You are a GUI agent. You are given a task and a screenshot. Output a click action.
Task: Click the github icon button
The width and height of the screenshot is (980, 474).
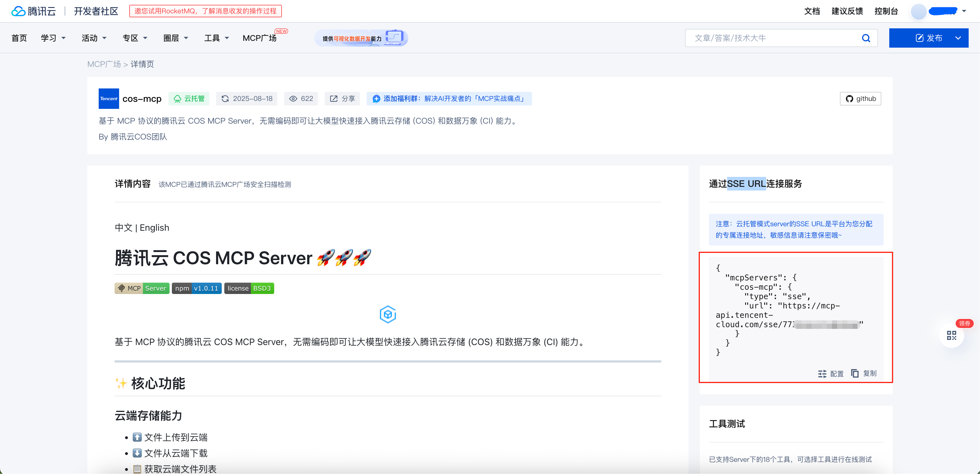coord(860,99)
